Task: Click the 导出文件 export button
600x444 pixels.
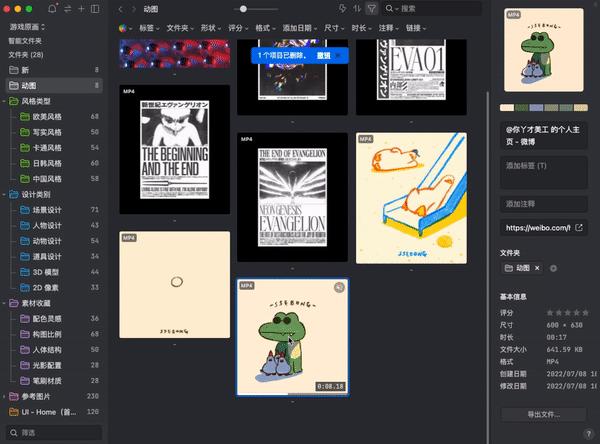Action: [x=544, y=413]
